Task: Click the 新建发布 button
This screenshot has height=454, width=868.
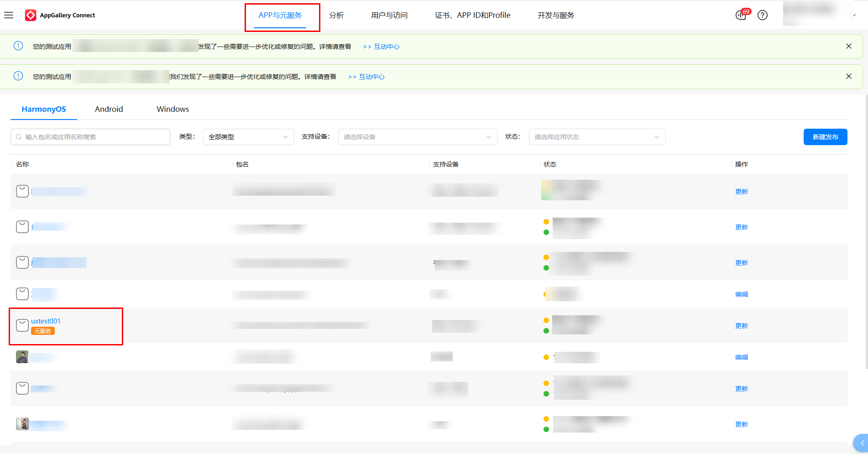Action: coord(825,137)
